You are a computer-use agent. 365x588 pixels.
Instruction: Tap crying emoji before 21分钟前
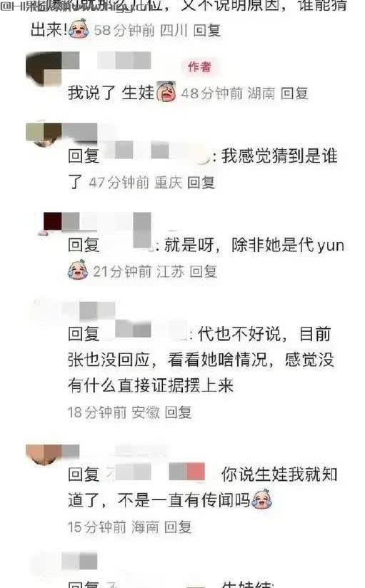[78, 270]
